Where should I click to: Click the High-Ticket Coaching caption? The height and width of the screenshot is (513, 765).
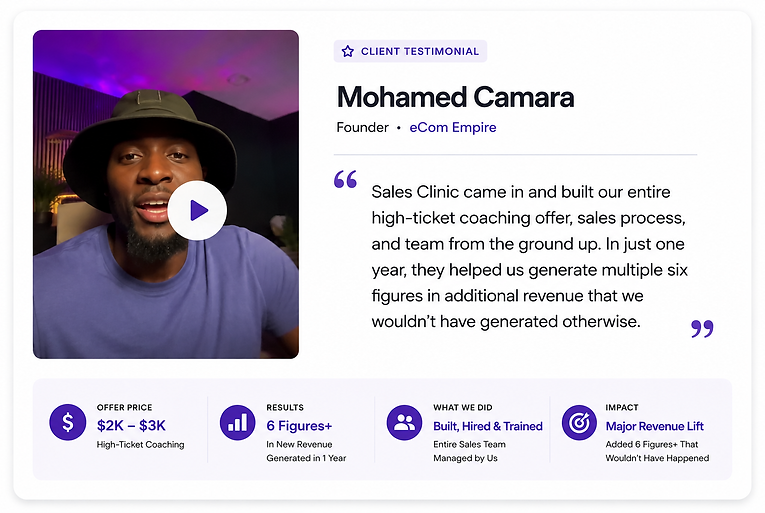[141, 445]
